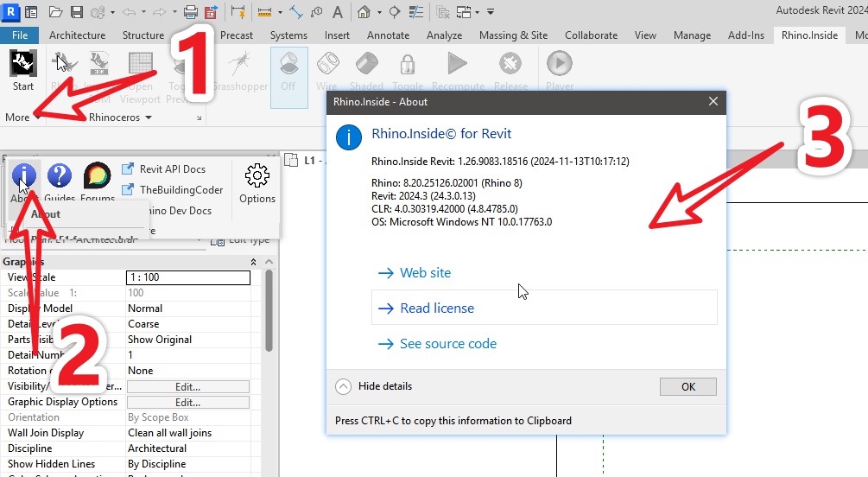Image resolution: width=868 pixels, height=477 pixels.
Task: Open Options gear in More panel
Action: [x=257, y=175]
